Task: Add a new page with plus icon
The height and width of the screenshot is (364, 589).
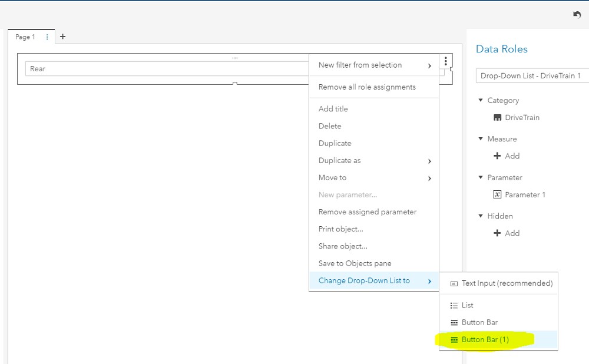Action: pyautogui.click(x=63, y=37)
